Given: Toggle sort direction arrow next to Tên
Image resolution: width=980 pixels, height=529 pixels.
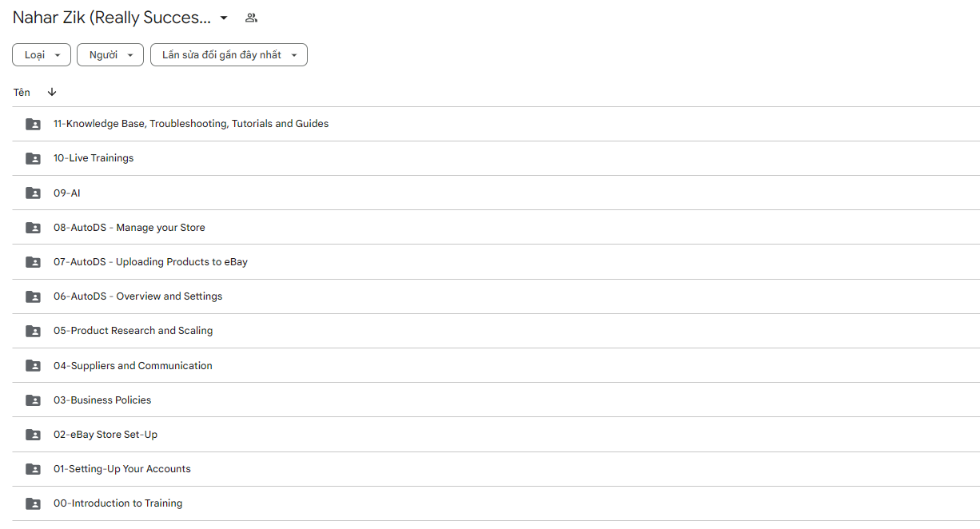Looking at the screenshot, I should (x=52, y=93).
